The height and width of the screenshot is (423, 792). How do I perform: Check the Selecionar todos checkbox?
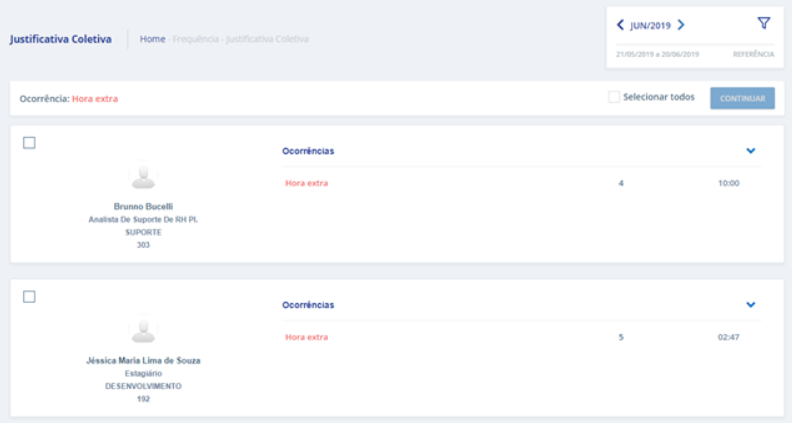tap(614, 98)
